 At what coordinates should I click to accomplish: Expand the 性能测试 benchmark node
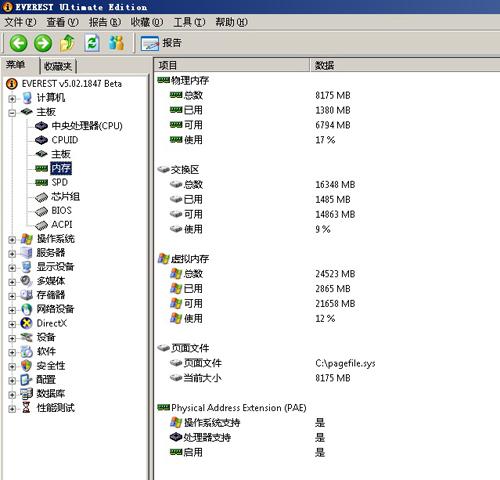click(12, 409)
